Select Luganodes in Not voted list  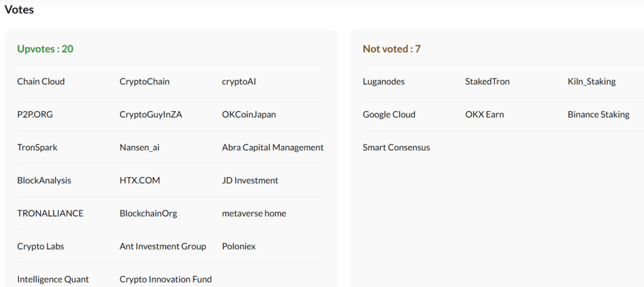coord(384,82)
